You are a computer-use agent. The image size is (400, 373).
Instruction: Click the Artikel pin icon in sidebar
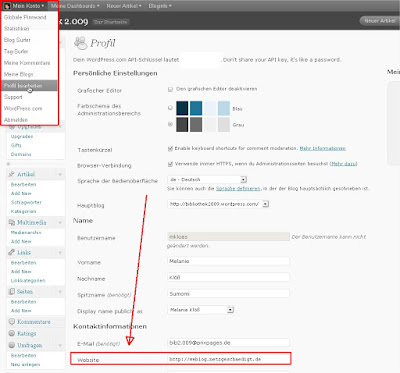[x=12, y=174]
